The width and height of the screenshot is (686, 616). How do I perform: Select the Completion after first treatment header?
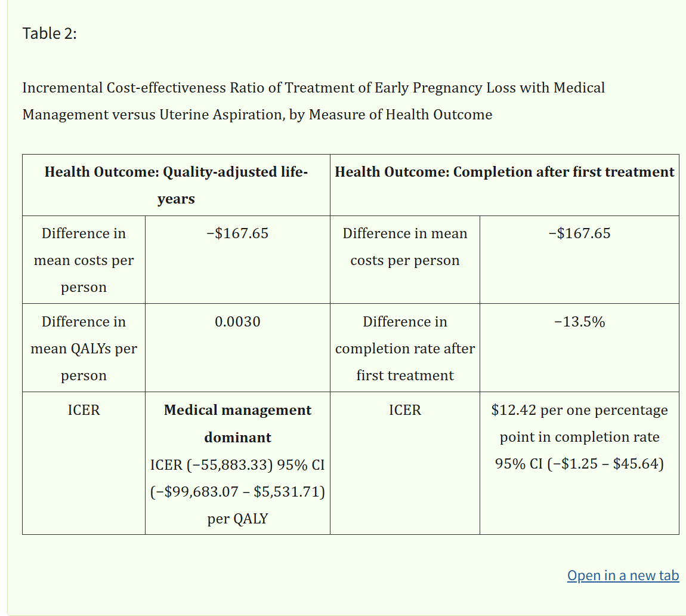pyautogui.click(x=504, y=172)
